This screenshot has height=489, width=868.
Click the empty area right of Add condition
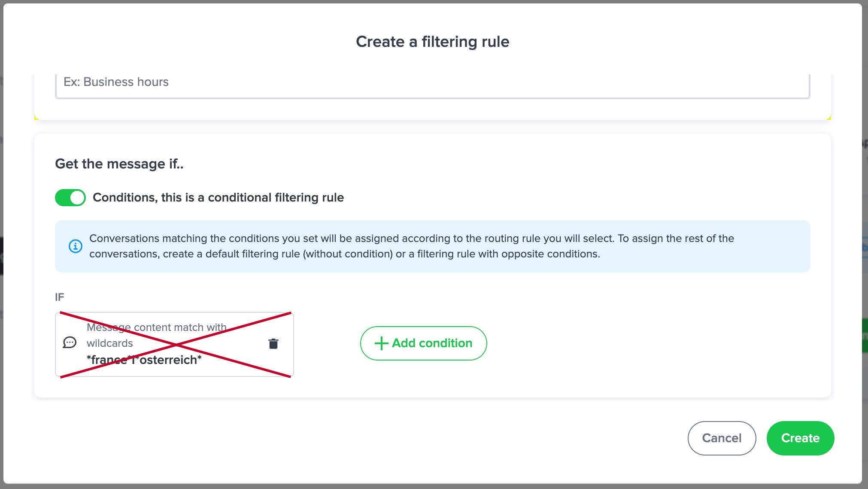click(644, 343)
